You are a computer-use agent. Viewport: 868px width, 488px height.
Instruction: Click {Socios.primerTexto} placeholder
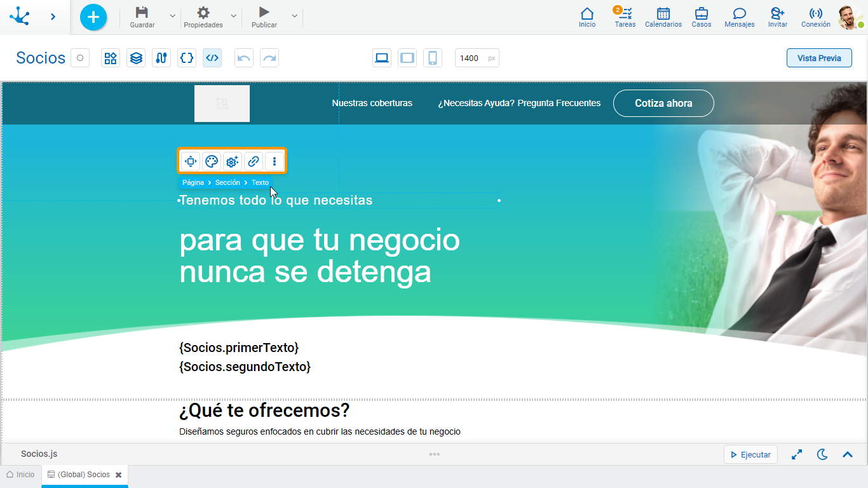(x=239, y=348)
